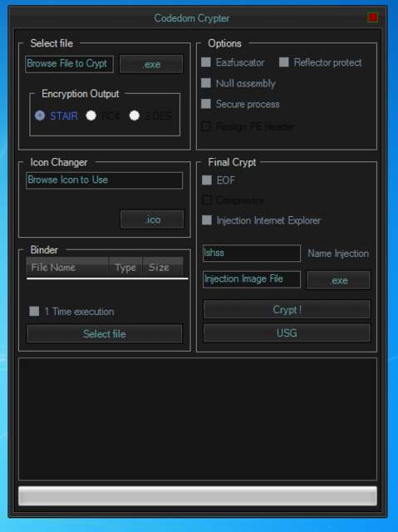
Task: Choose 3 DES encryption output
Action: pos(135,116)
